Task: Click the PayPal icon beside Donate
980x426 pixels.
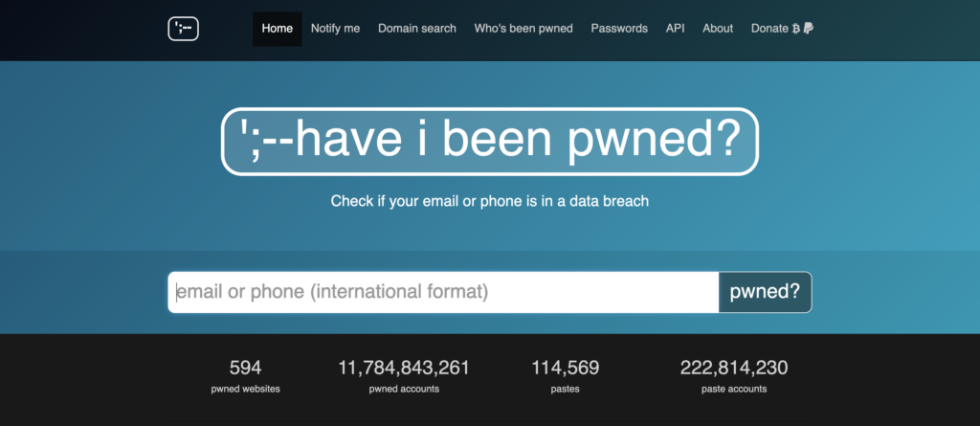Action: (809, 29)
